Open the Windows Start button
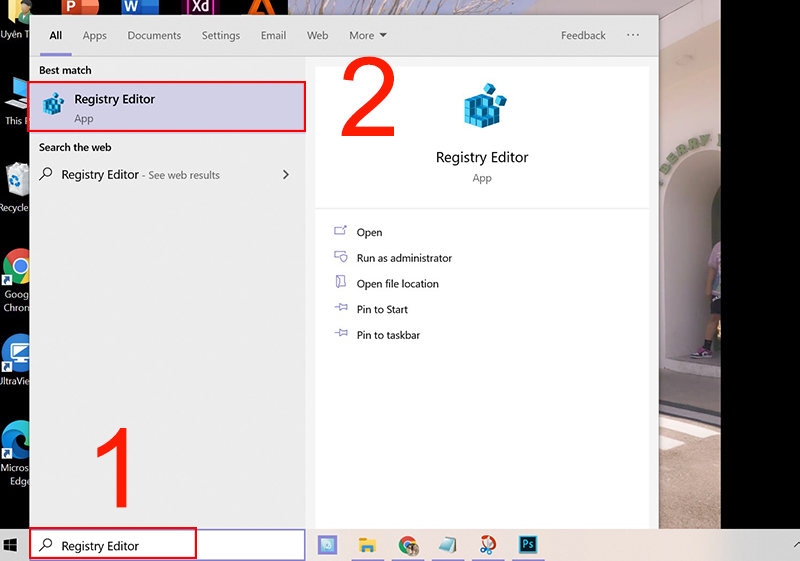This screenshot has width=800, height=561. pyautogui.click(x=10, y=545)
